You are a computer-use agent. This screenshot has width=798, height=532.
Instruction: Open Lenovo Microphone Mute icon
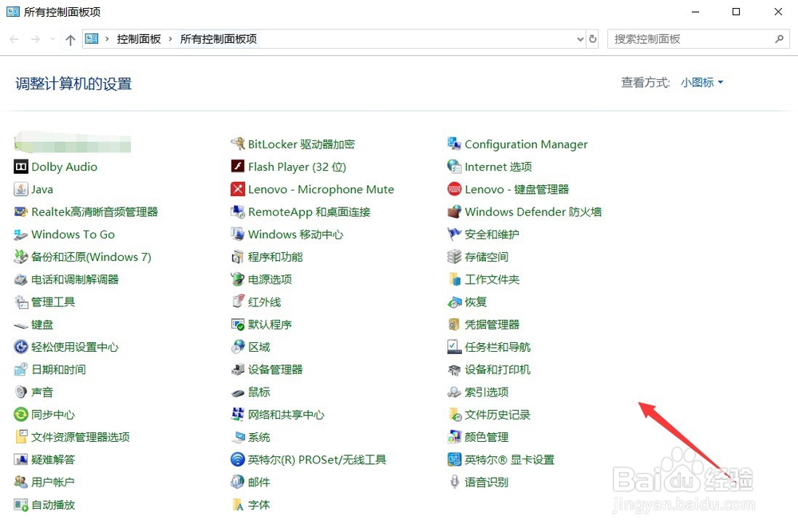(238, 189)
